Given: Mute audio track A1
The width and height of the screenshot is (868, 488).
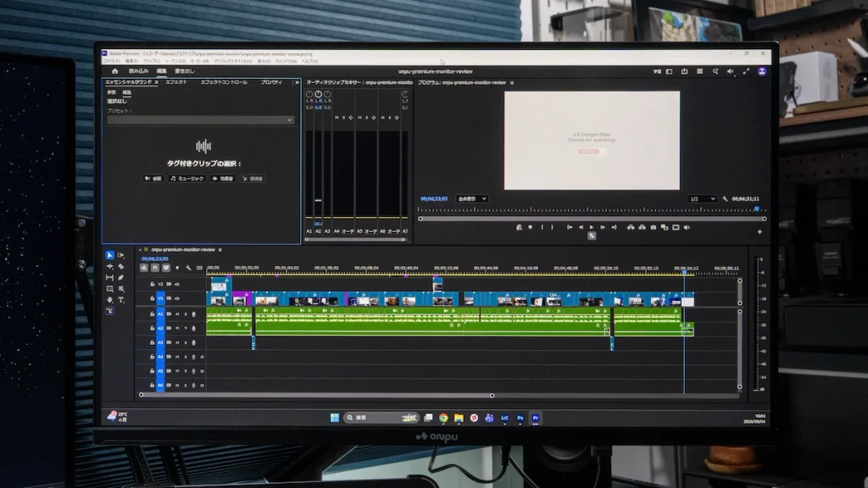Looking at the screenshot, I should pyautogui.click(x=177, y=314).
